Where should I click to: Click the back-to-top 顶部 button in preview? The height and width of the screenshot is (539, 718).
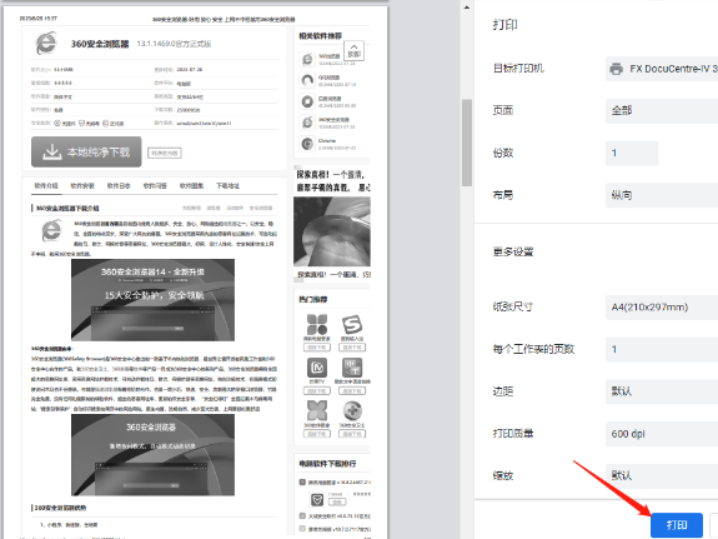click(x=354, y=50)
